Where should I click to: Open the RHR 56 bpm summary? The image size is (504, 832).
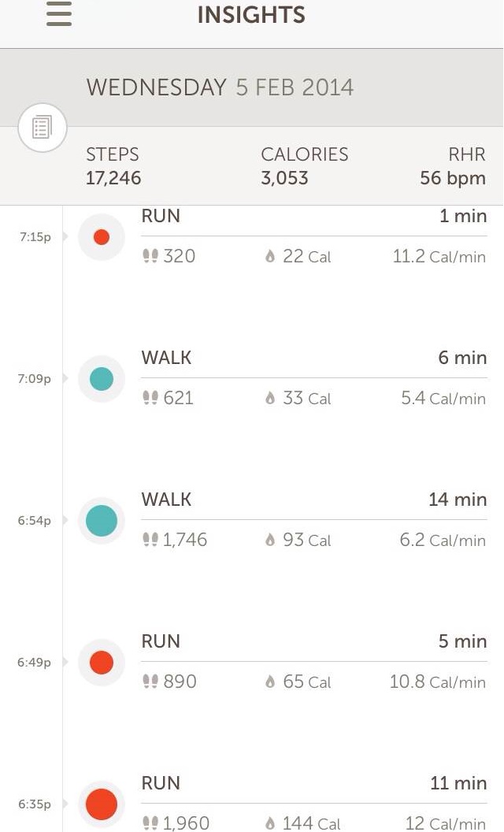point(453,166)
